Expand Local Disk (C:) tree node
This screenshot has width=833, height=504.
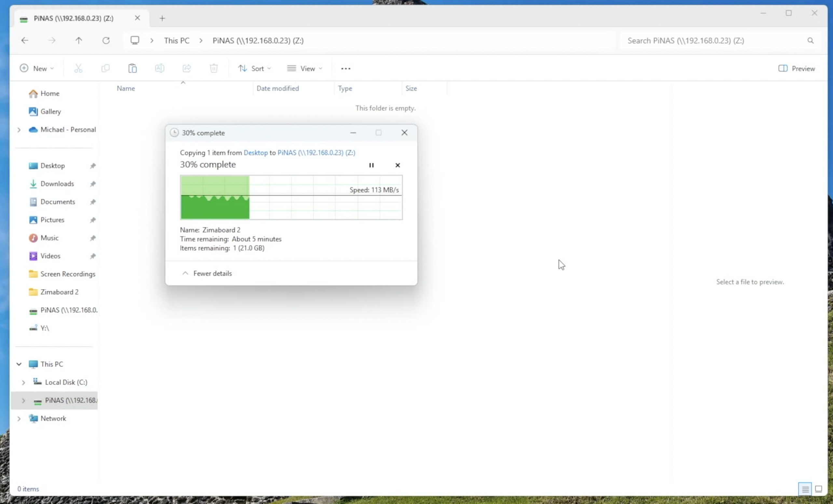click(23, 382)
